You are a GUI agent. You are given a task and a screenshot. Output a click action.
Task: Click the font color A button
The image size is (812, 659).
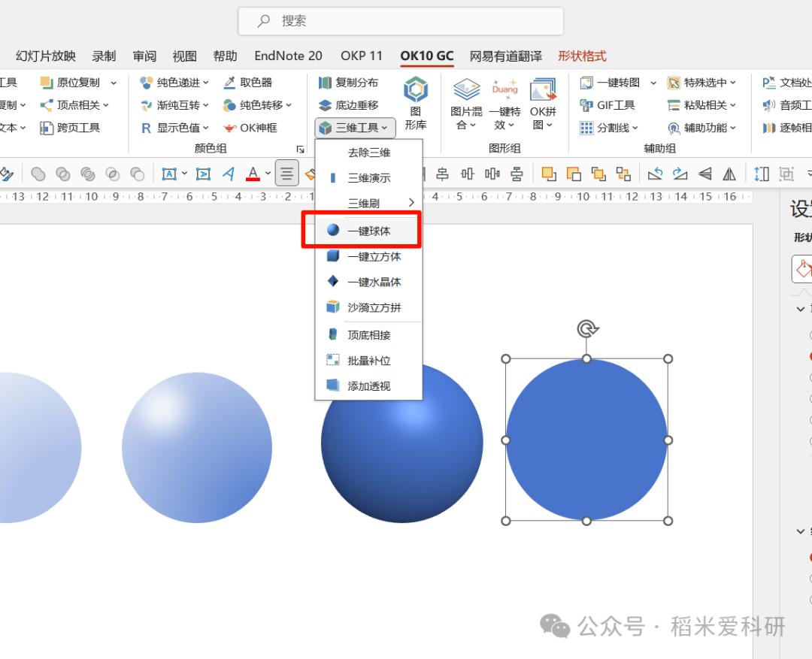(253, 174)
